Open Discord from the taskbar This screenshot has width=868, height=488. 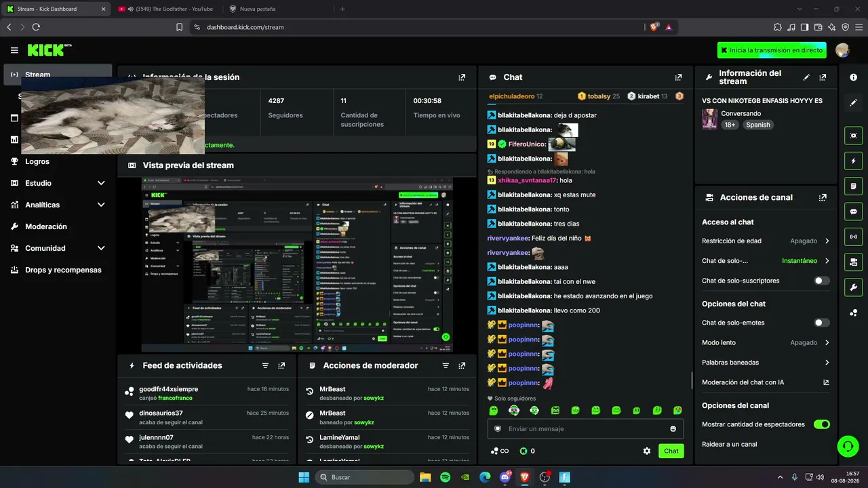coord(505,477)
